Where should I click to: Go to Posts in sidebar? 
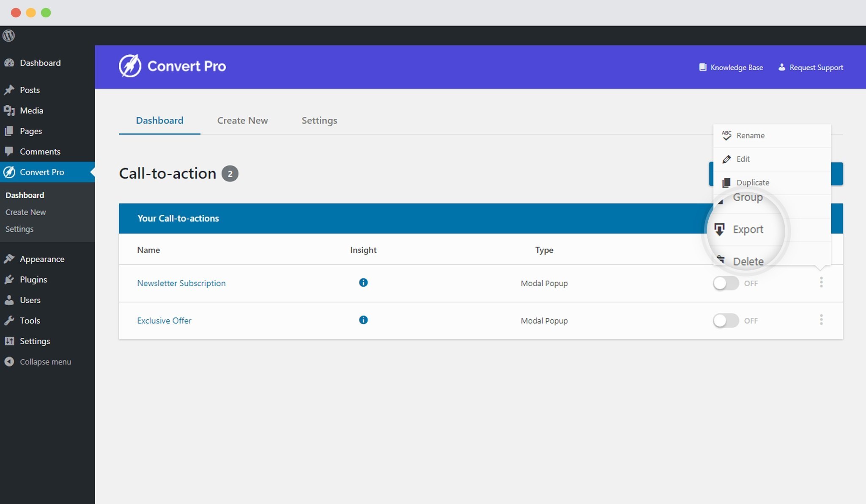click(30, 90)
